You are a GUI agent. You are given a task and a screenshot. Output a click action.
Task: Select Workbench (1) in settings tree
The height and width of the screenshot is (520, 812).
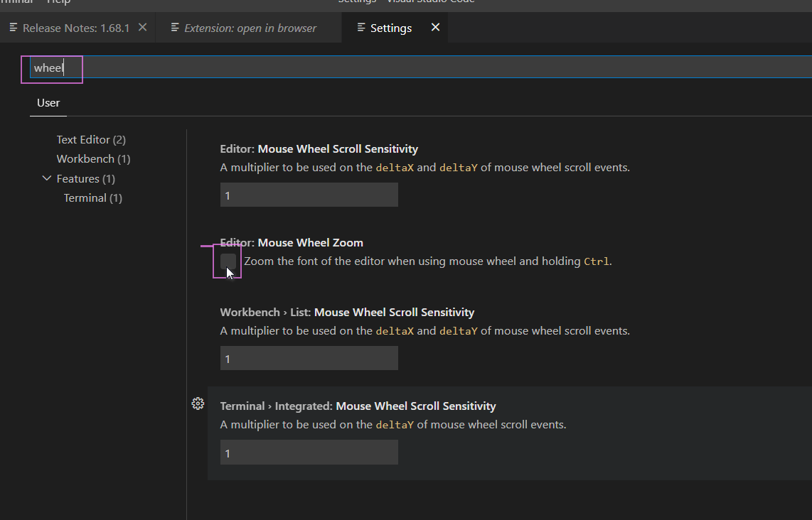click(93, 159)
